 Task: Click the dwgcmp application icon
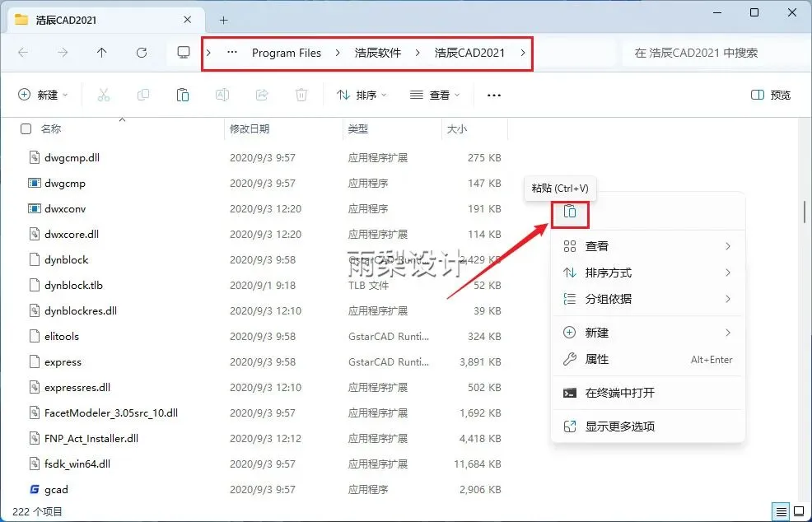pyautogui.click(x=35, y=183)
